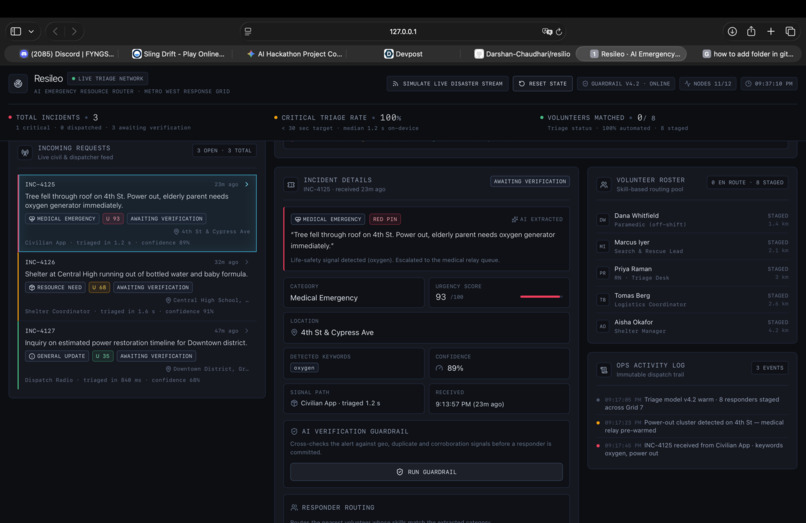Switch to Darshan-Chaudhari/resilio tab
The width and height of the screenshot is (806, 523).
522,54
